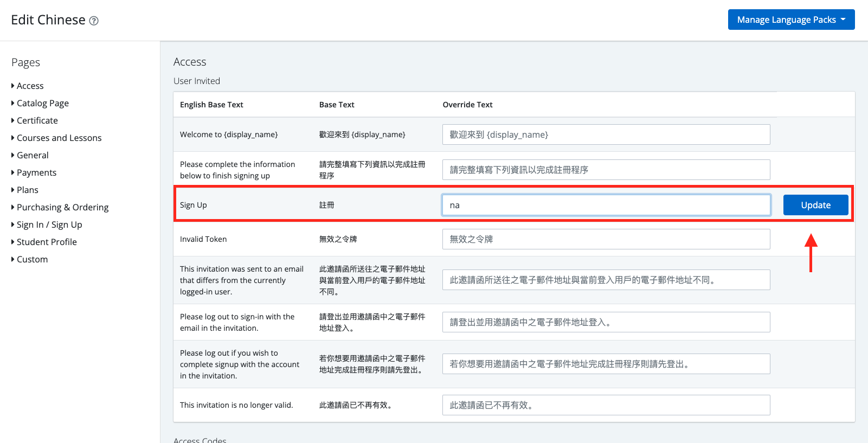Open the Student Profile section

[x=47, y=242]
